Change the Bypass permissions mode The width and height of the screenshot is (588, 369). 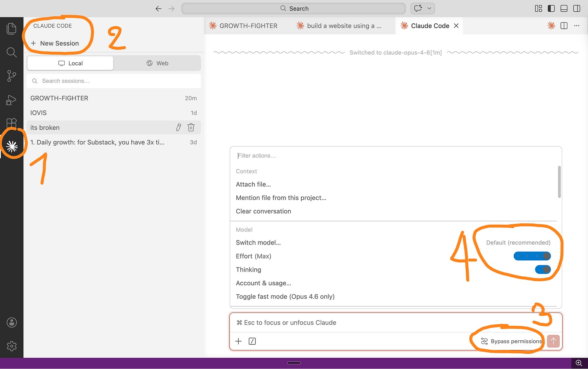(511, 341)
